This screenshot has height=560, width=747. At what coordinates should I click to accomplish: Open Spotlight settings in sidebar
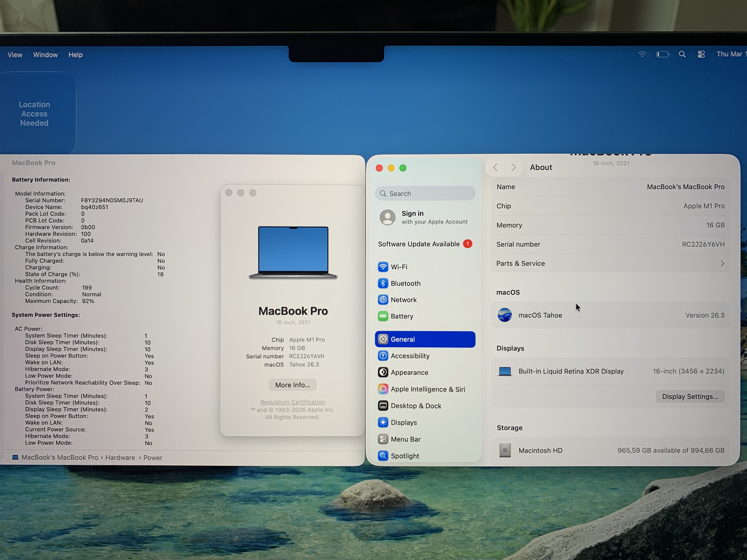405,456
